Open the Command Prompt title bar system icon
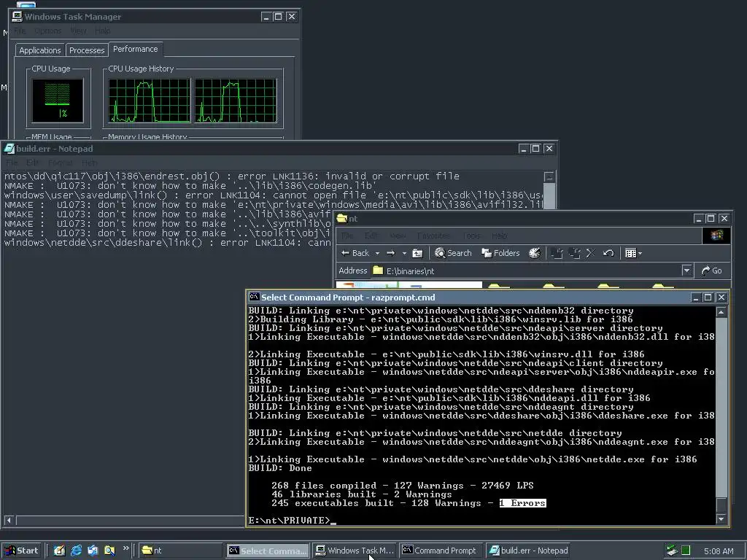Screen dimensions: 747x560 coord(255,297)
